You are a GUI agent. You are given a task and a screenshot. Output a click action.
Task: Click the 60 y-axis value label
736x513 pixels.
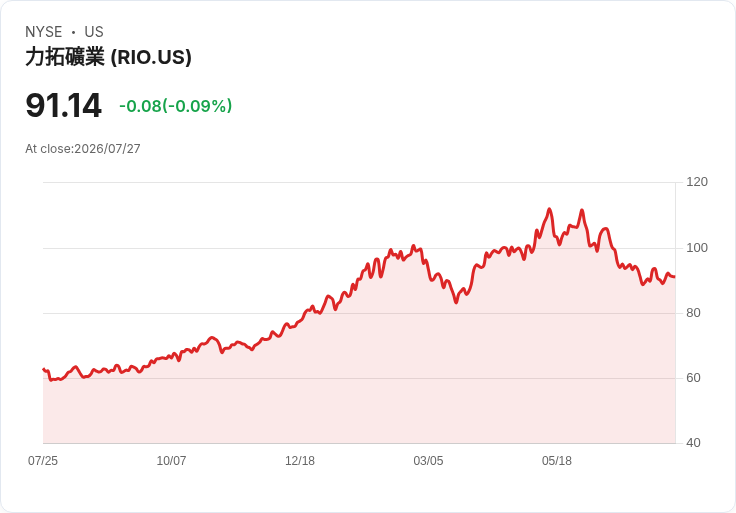[693, 378]
